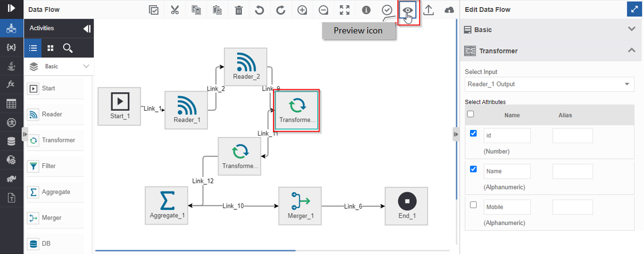The width and height of the screenshot is (644, 254).
Task: Open the Data Flow sidebar icon
Action: (11, 29)
